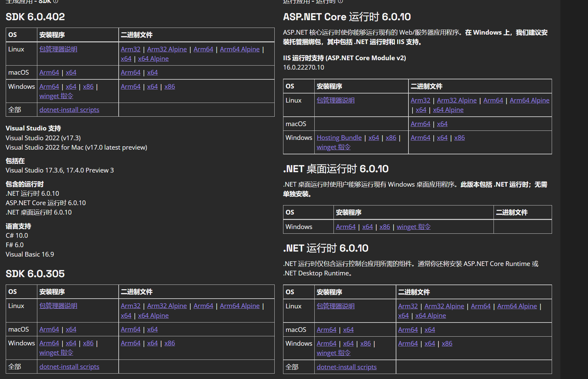This screenshot has height=379, width=588.
Task: Click the info icon next to 运行应用 - 运行时
Action: (x=340, y=2)
